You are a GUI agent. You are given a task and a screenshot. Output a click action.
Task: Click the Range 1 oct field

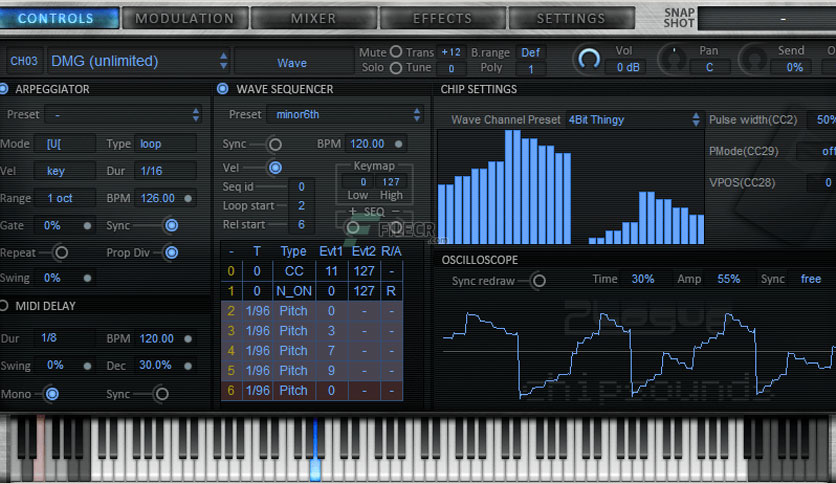65,198
